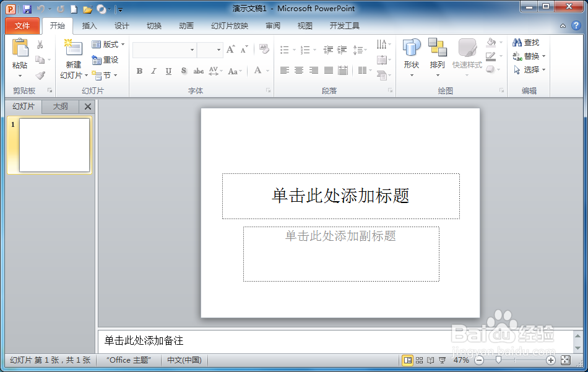This screenshot has width=588, height=372.
Task: Click the zoom slider handle
Action: click(x=498, y=360)
